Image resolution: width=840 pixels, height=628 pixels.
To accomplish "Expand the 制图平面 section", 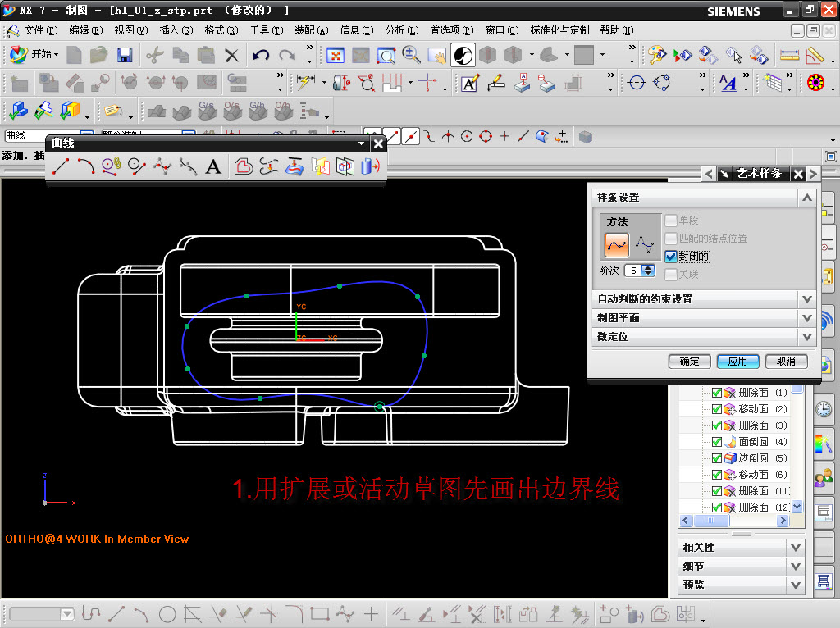I will click(807, 318).
